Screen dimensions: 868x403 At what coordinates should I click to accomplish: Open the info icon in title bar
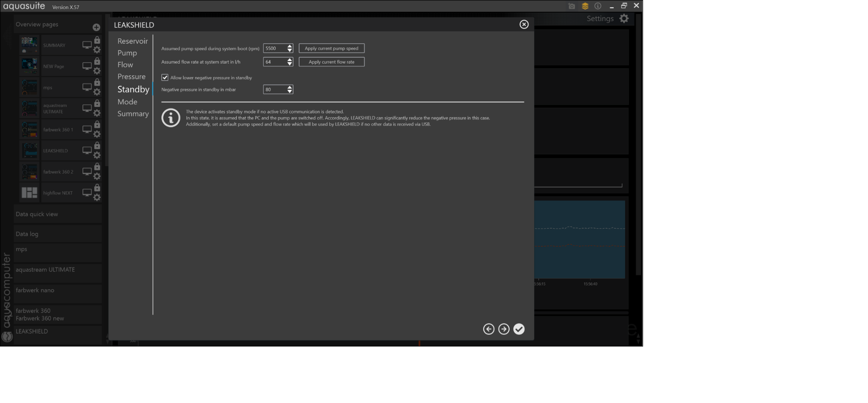point(598,6)
